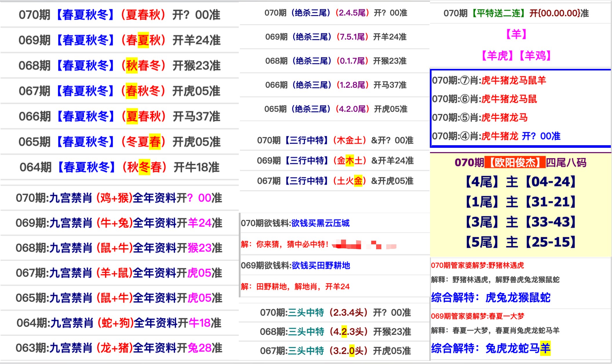Viewport: 612px width, 364px height.
Task: Click the 【4尾】主【04-24】 line
Action: point(520,182)
